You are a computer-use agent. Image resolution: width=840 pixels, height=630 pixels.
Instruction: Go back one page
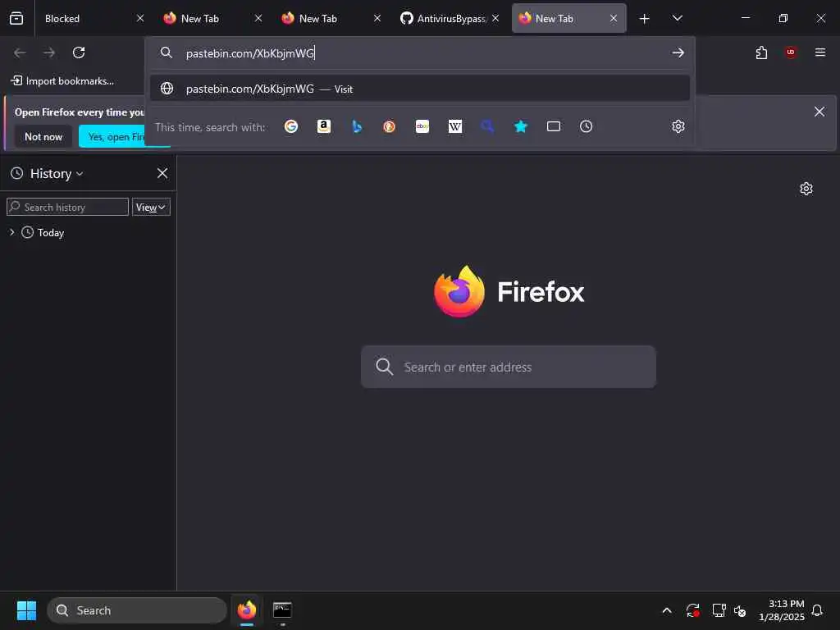20,52
